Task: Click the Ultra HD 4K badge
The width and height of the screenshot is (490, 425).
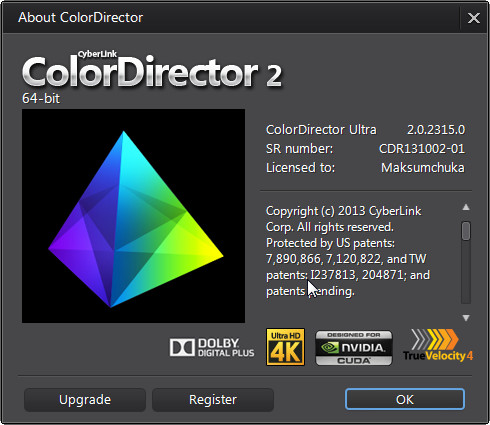Action: [x=285, y=347]
